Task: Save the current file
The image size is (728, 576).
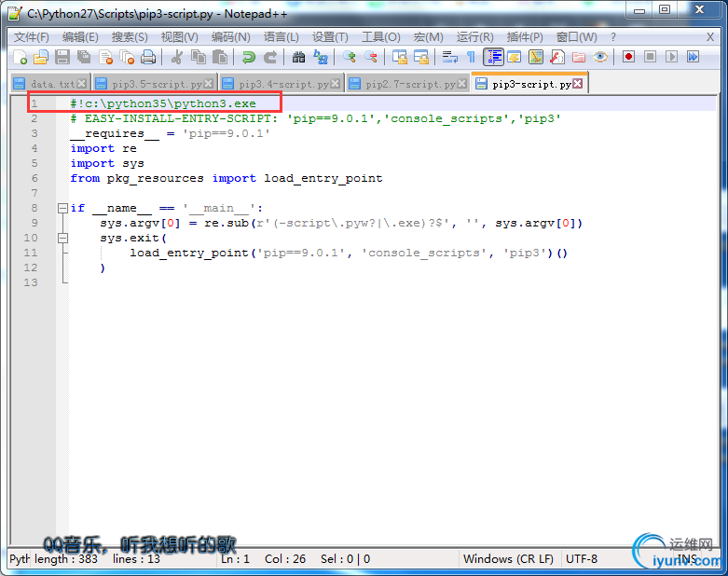Action: click(62, 57)
